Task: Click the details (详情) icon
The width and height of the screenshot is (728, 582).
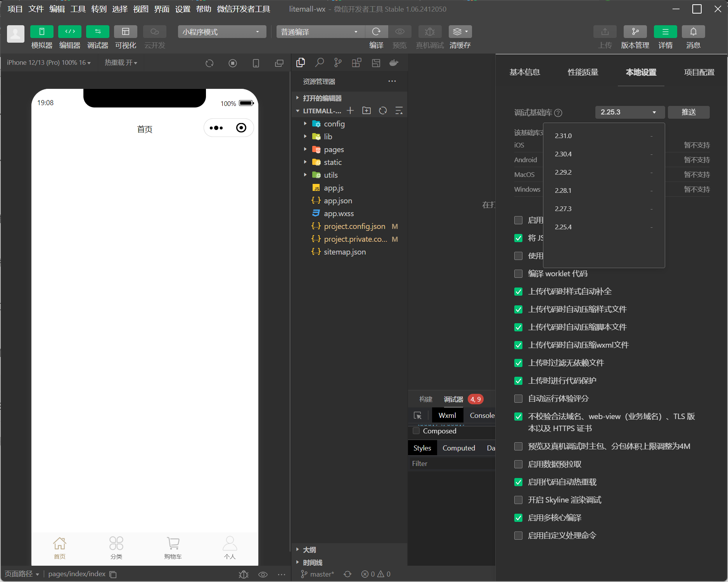Action: click(x=666, y=31)
